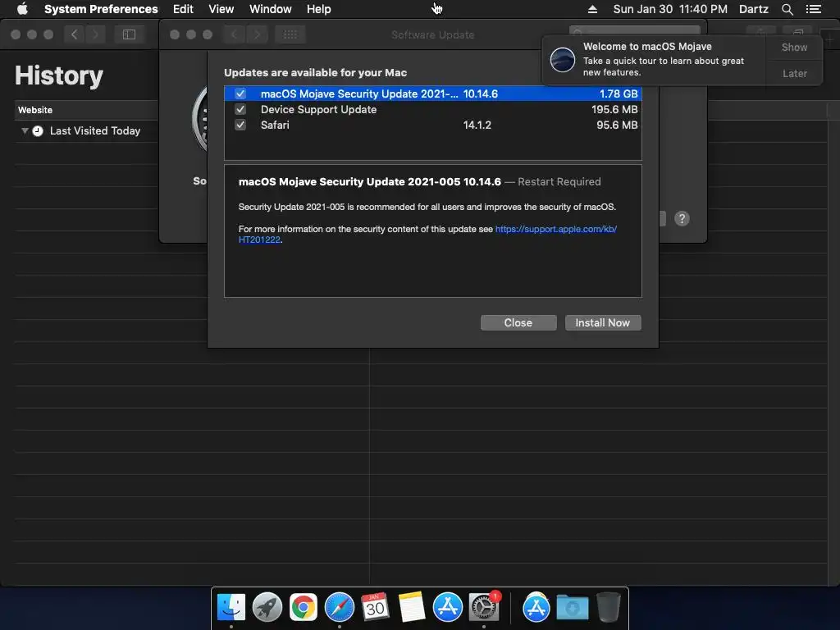
Task: Click the macOS Mojave notification icon
Action: pos(563,59)
